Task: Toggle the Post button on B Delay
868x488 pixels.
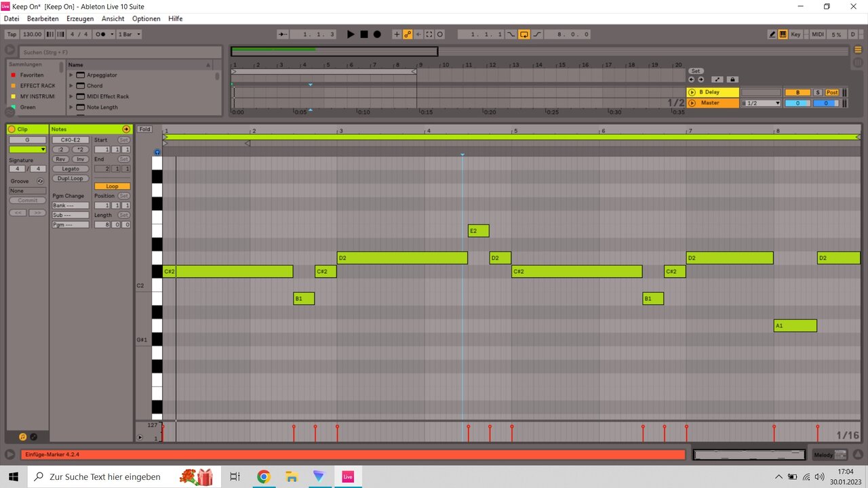Action: pos(832,92)
